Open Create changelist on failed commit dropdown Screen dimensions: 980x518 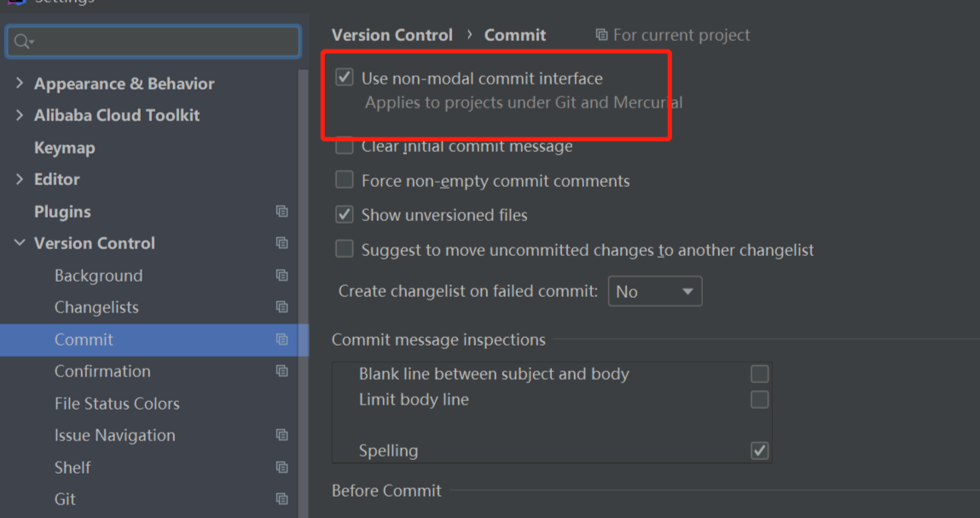(655, 292)
